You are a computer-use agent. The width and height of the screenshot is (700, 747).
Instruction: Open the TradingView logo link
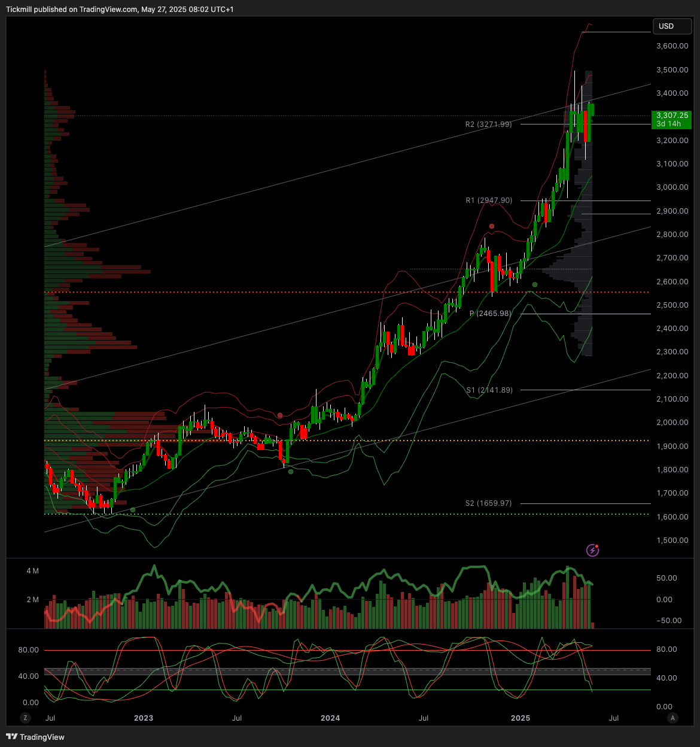[x=35, y=737]
